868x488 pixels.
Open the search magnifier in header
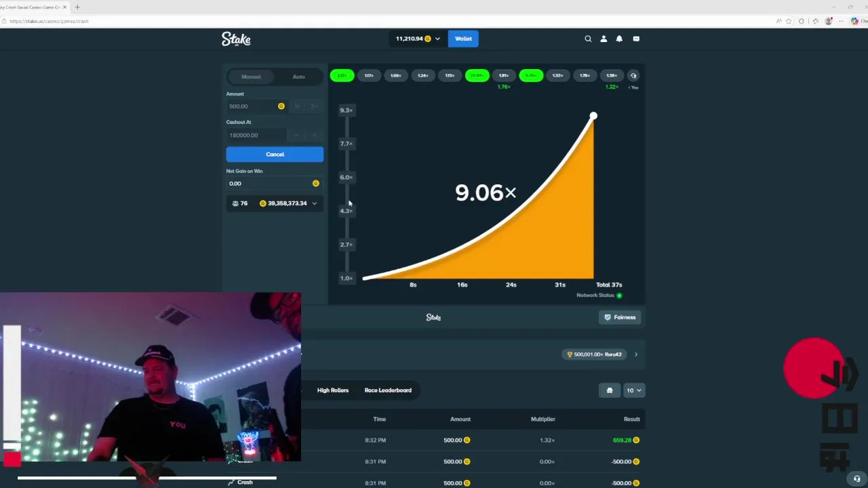point(588,39)
